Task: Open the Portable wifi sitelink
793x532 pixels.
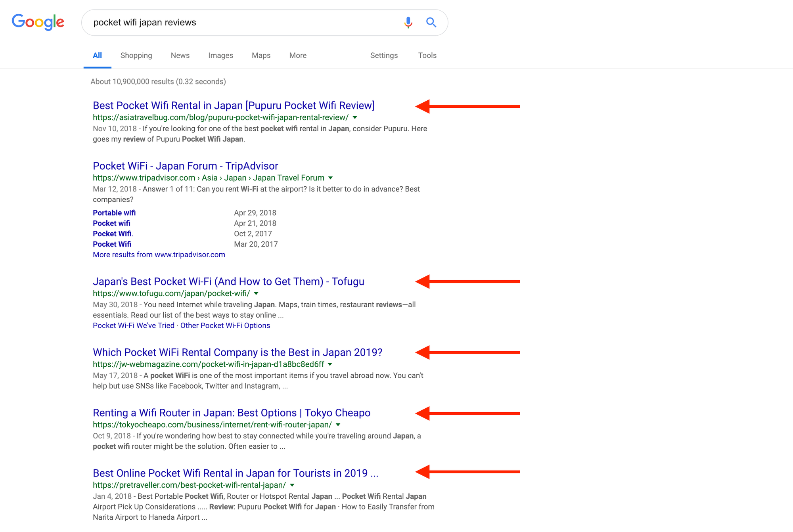Action: click(114, 213)
